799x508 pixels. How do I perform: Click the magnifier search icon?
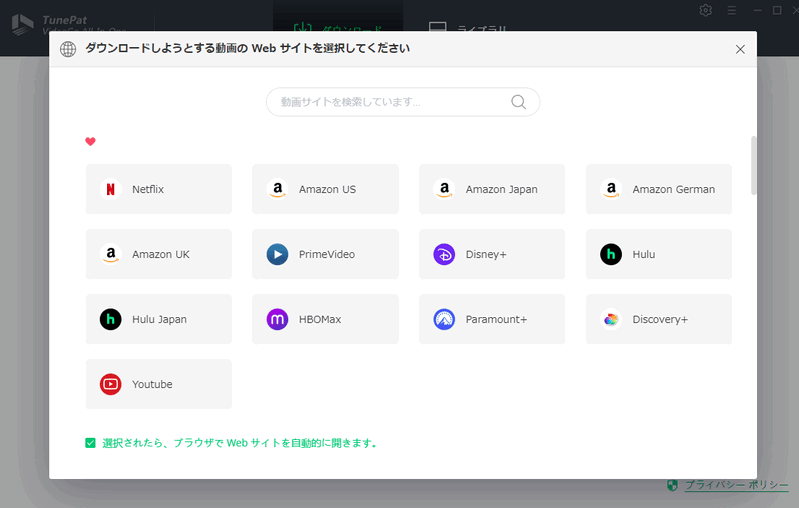(x=518, y=102)
